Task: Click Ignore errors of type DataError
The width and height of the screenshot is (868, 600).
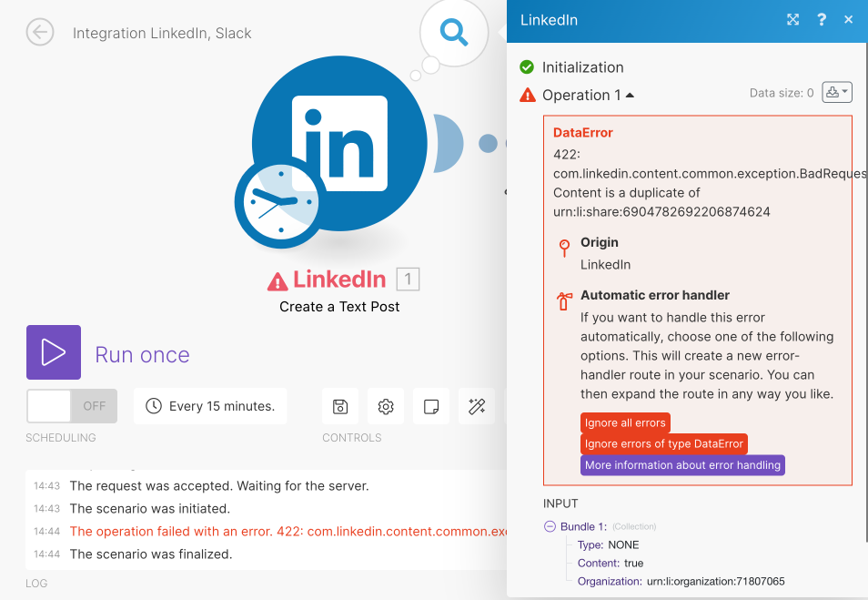Action: [663, 443]
